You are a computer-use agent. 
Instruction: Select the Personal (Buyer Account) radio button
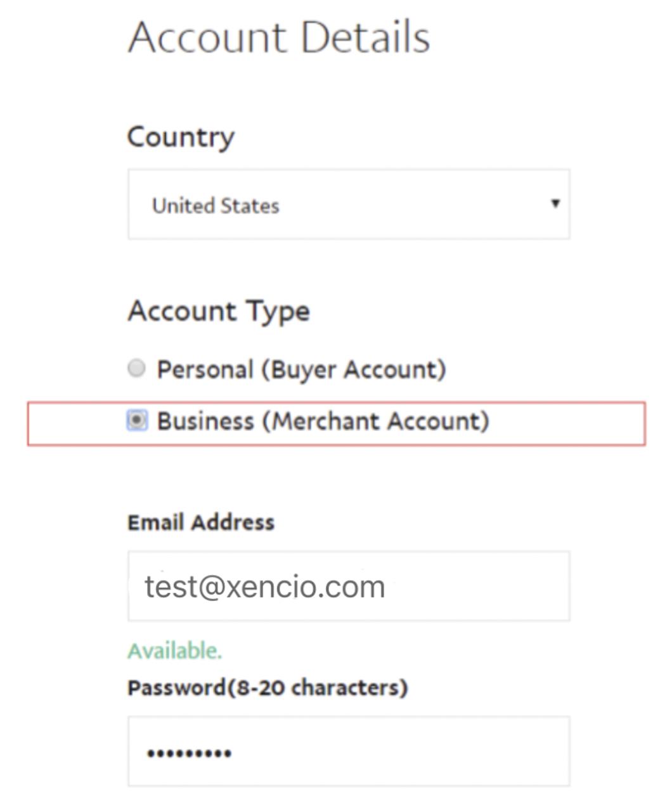point(137,368)
